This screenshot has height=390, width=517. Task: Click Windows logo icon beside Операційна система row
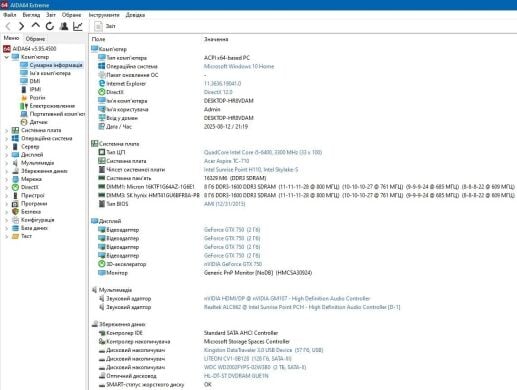click(x=102, y=66)
